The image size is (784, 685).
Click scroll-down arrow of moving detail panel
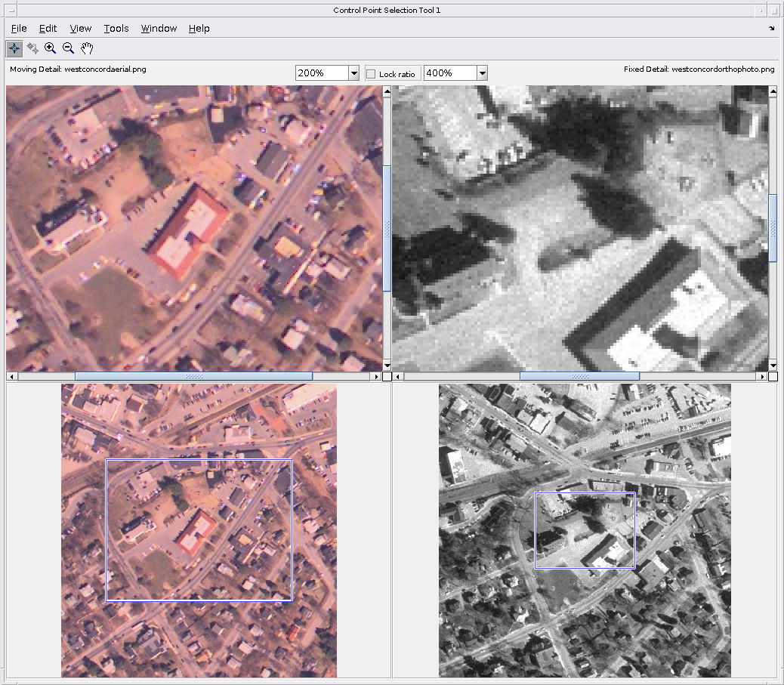click(x=387, y=365)
